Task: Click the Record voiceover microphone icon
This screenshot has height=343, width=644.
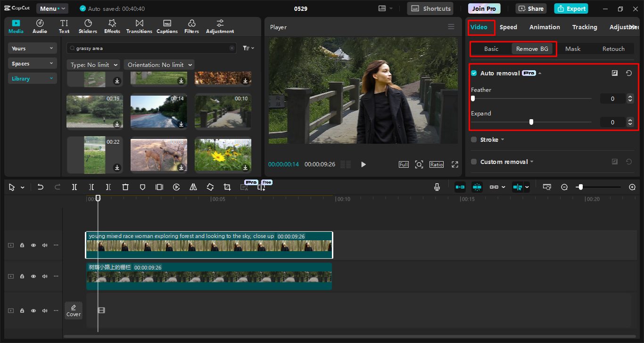Action: tap(437, 187)
